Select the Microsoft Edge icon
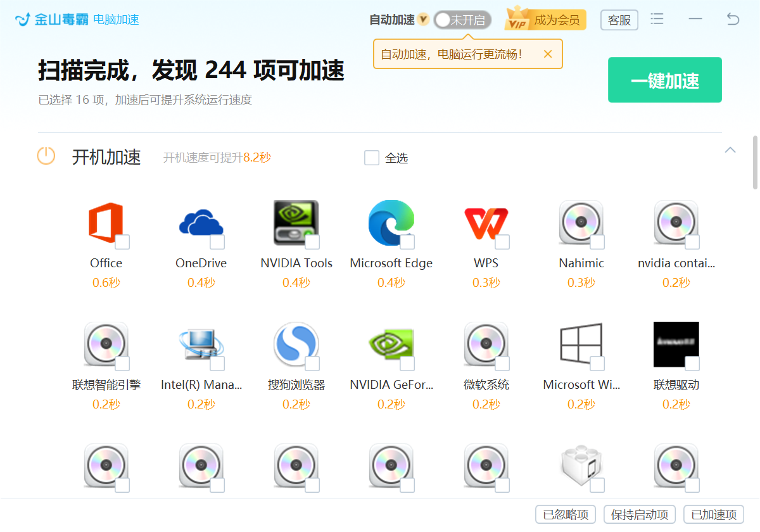 pos(391,222)
